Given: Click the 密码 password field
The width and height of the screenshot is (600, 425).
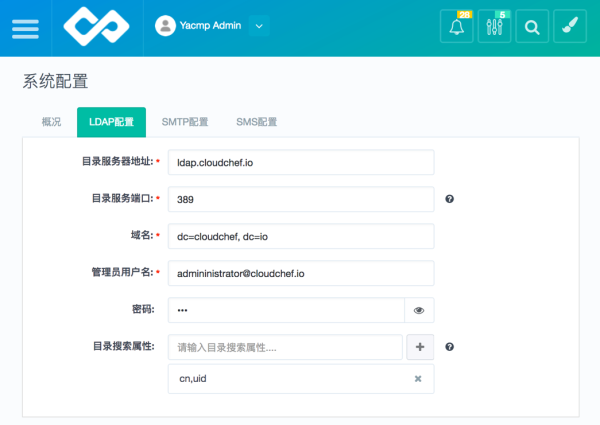Looking at the screenshot, I should (286, 310).
